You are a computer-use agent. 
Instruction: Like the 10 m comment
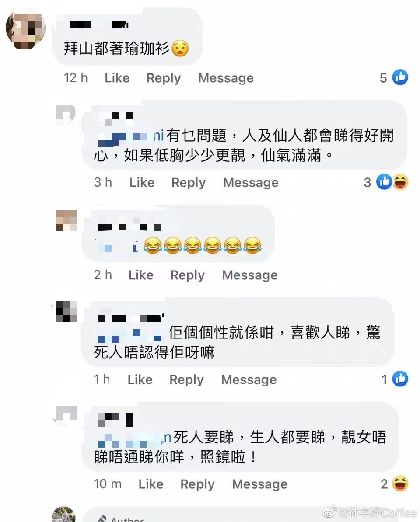(x=151, y=484)
